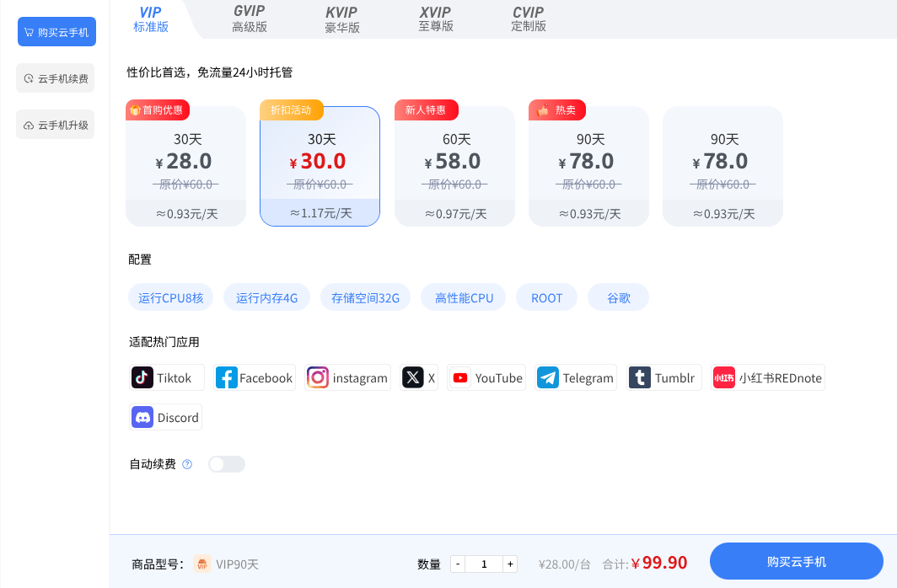Image resolution: width=897 pixels, height=588 pixels.
Task: Click the help icon beside 自动续费
Action: [x=187, y=464]
